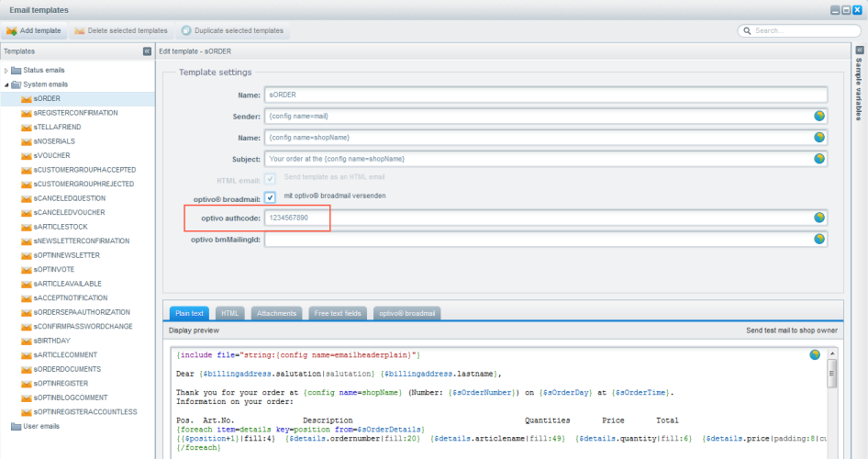868x459 pixels.
Task: Toggle the optivo broadmail checkbox
Action: point(270,197)
